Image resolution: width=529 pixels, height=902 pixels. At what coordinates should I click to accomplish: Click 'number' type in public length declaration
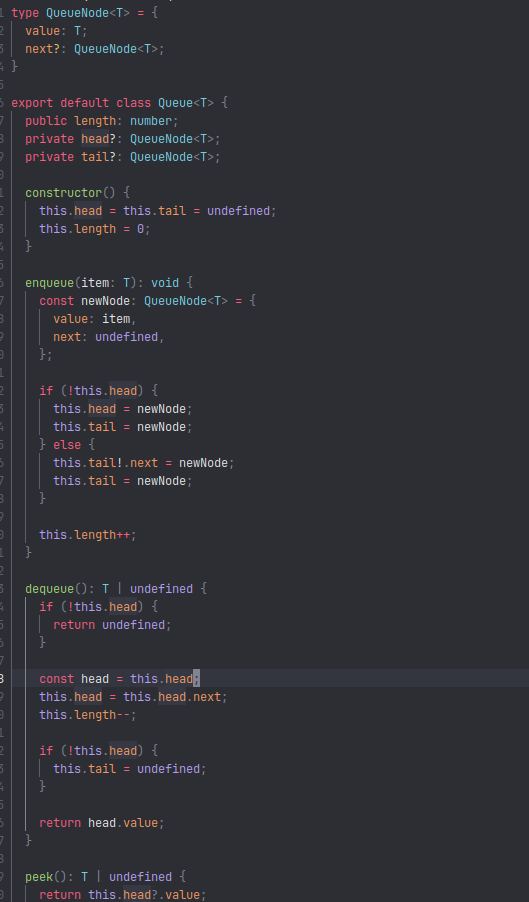tap(151, 121)
